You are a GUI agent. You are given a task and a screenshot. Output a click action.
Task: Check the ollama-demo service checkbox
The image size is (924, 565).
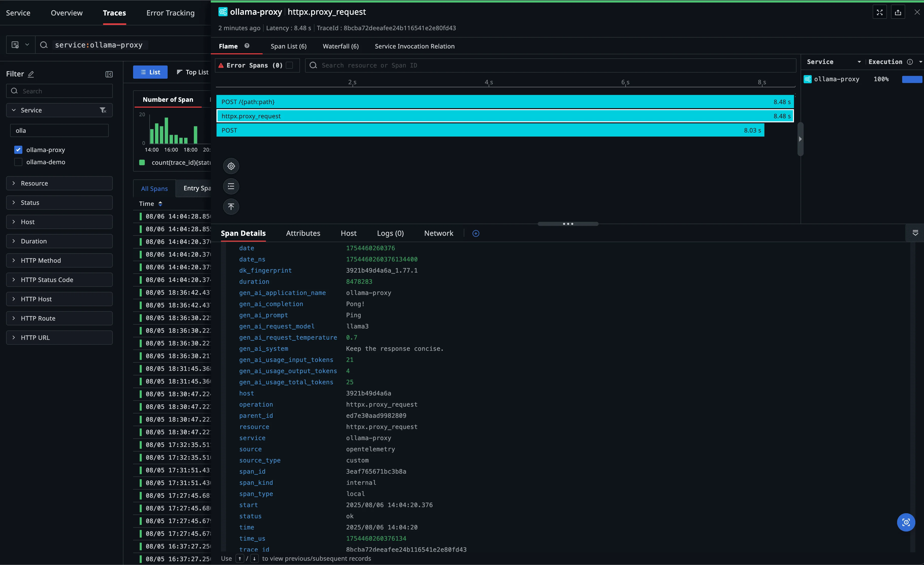pyautogui.click(x=18, y=162)
